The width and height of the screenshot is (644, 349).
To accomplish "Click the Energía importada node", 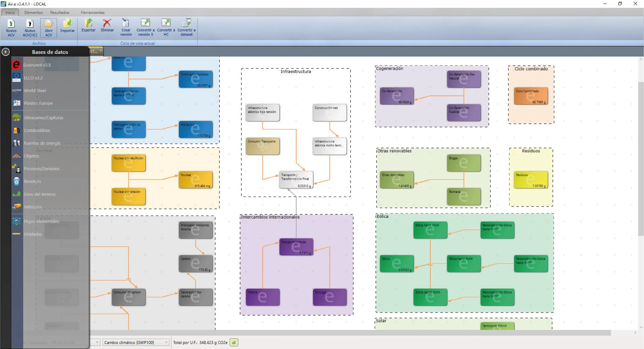I will coord(296,247).
